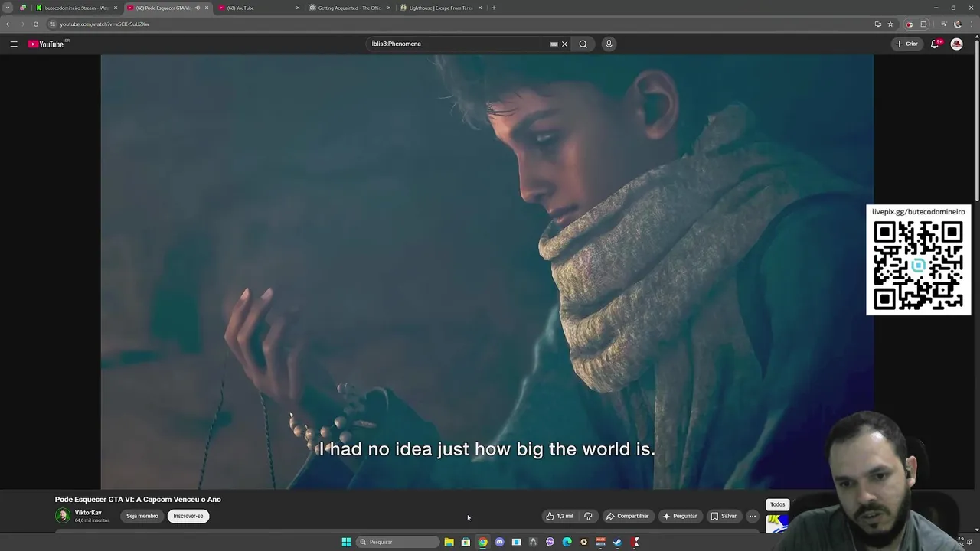Screen dimensions: 980x551
Task: Open Discord from the taskbar
Action: pyautogui.click(x=499, y=542)
